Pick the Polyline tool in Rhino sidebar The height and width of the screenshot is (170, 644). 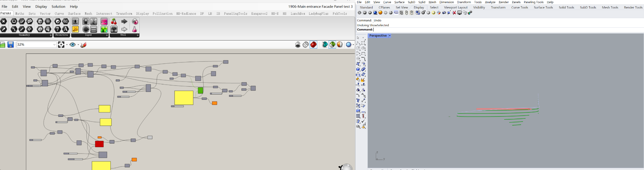(x=358, y=43)
